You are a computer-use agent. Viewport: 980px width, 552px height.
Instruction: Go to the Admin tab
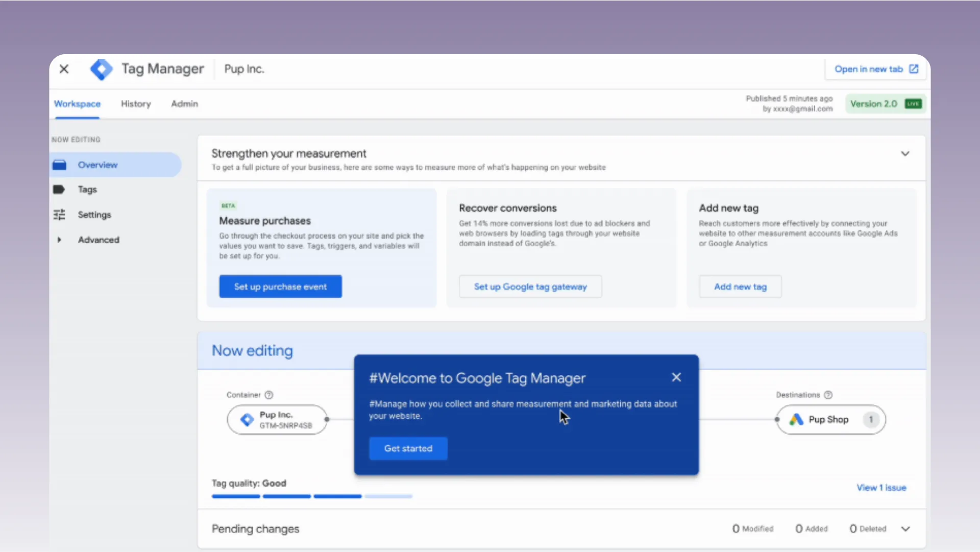coord(184,104)
